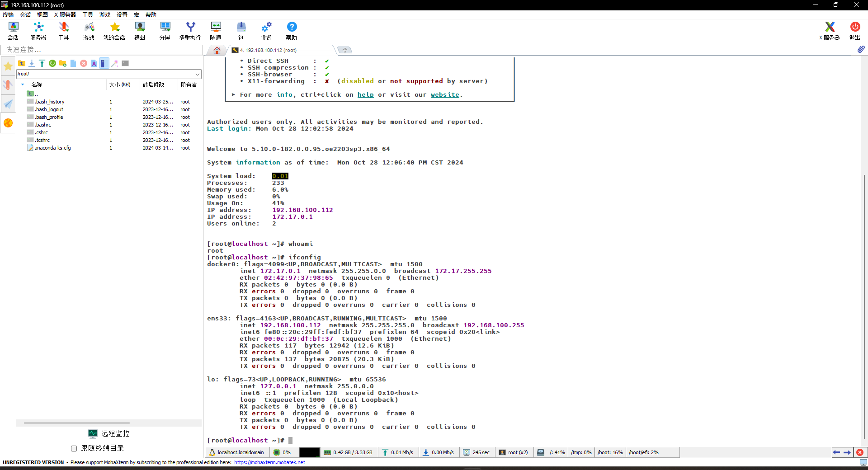Refresh the SFTP folder with green icon

[52, 63]
